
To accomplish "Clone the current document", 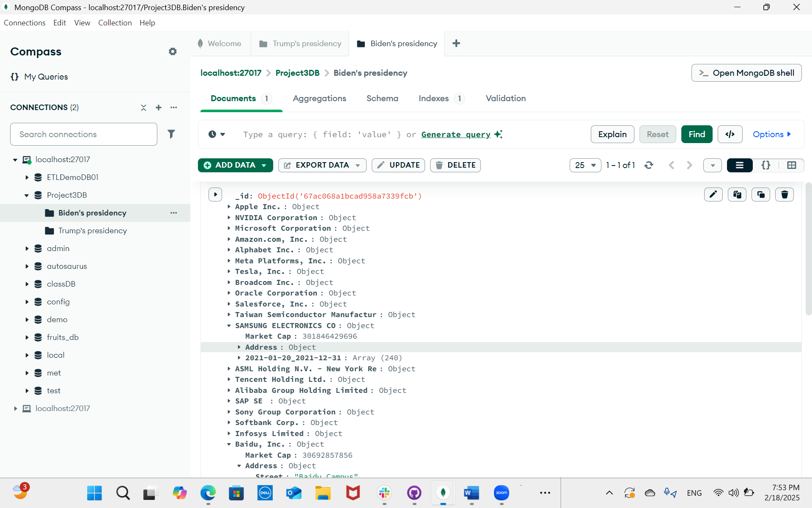I will (761, 194).
